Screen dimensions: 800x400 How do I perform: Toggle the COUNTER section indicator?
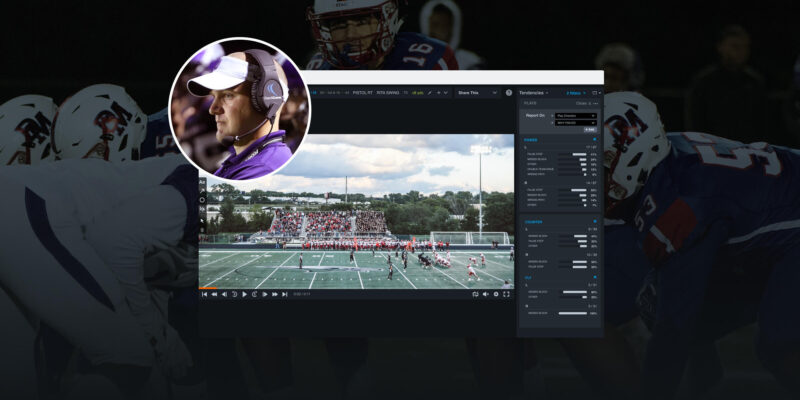coord(596,222)
